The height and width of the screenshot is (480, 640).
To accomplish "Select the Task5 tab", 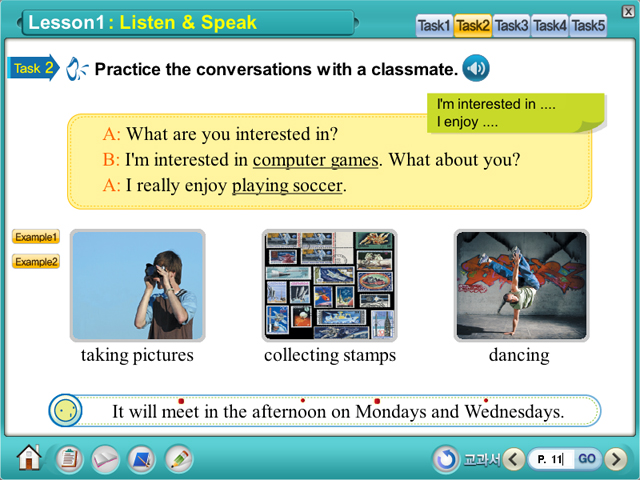I will coord(588,26).
